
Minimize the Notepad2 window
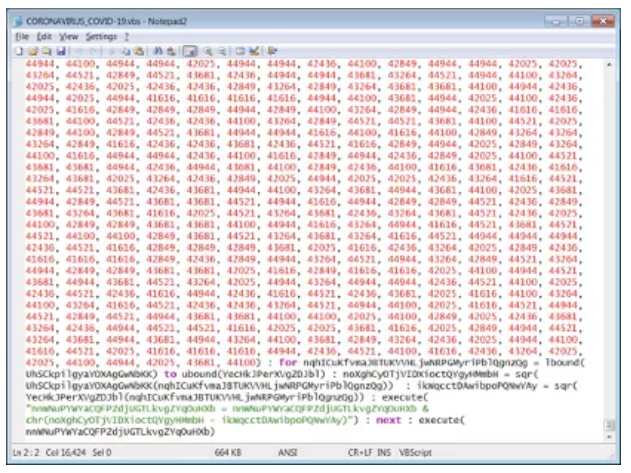coord(556,21)
